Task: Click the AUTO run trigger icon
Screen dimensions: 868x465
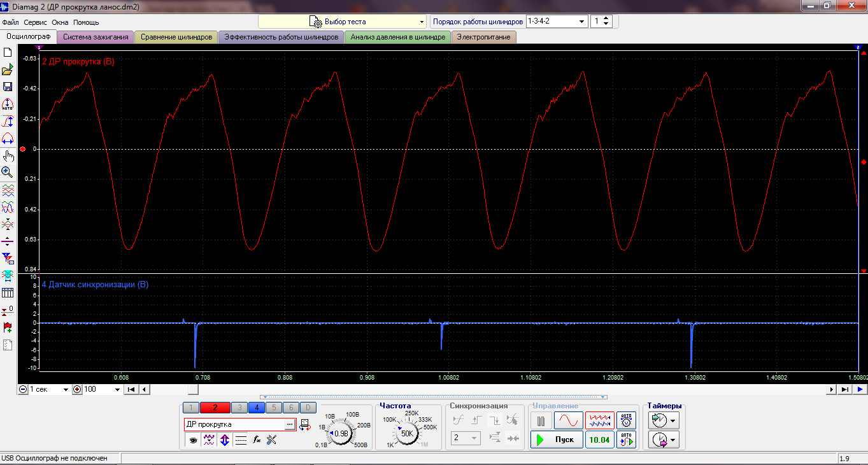Action: tap(626, 440)
